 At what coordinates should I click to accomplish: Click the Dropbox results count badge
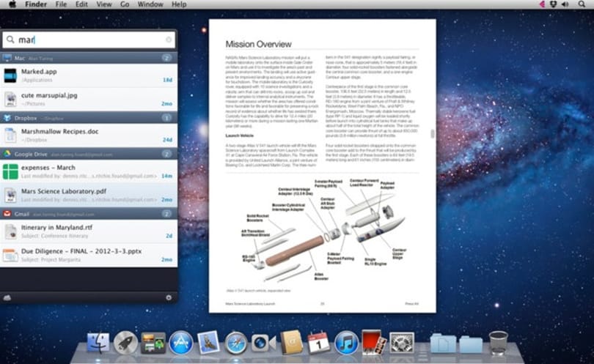coord(166,118)
